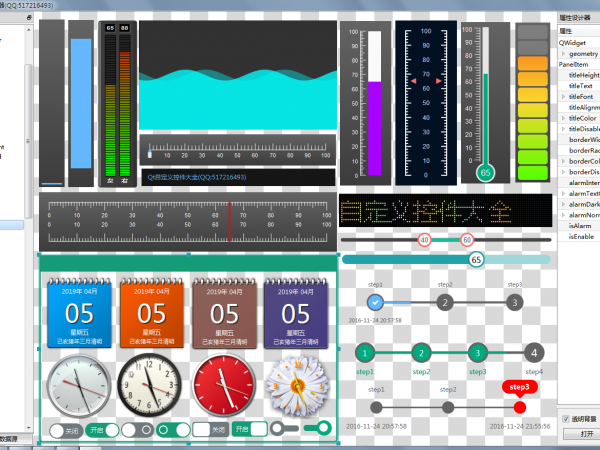The image size is (600, 450).
Task: Click the blue checkmark step1 node
Action: (374, 301)
